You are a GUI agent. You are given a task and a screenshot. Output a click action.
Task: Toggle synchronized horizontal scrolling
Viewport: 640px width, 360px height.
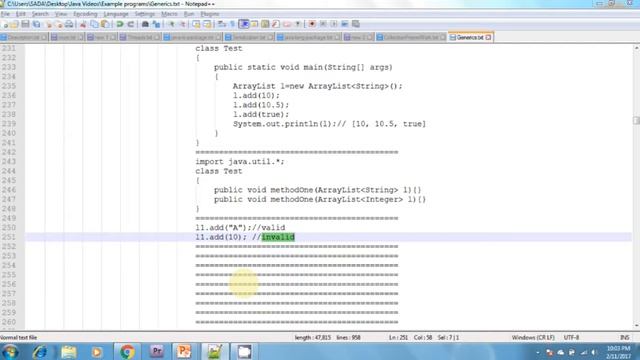(207, 24)
